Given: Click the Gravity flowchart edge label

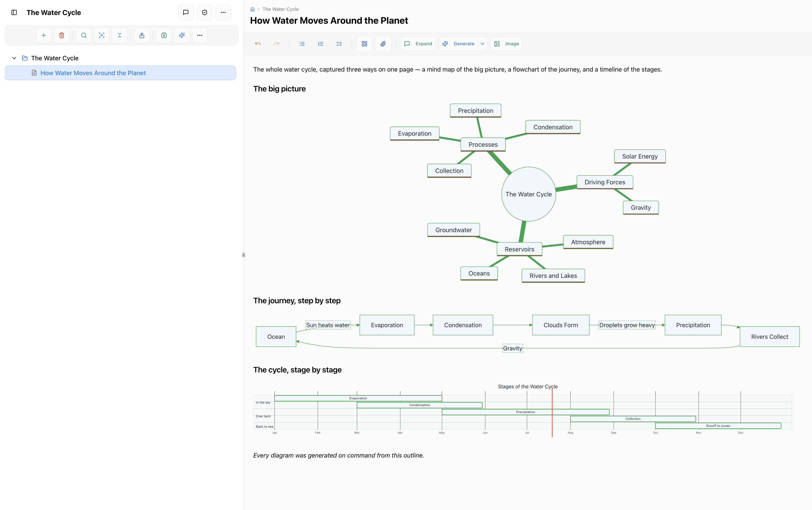Looking at the screenshot, I should pyautogui.click(x=513, y=349).
